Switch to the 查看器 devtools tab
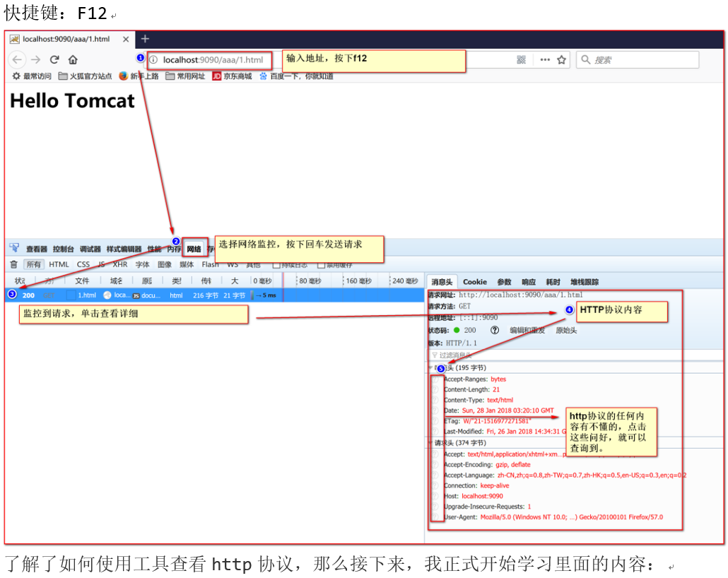Screen dimensions: 728x578 click(x=37, y=249)
